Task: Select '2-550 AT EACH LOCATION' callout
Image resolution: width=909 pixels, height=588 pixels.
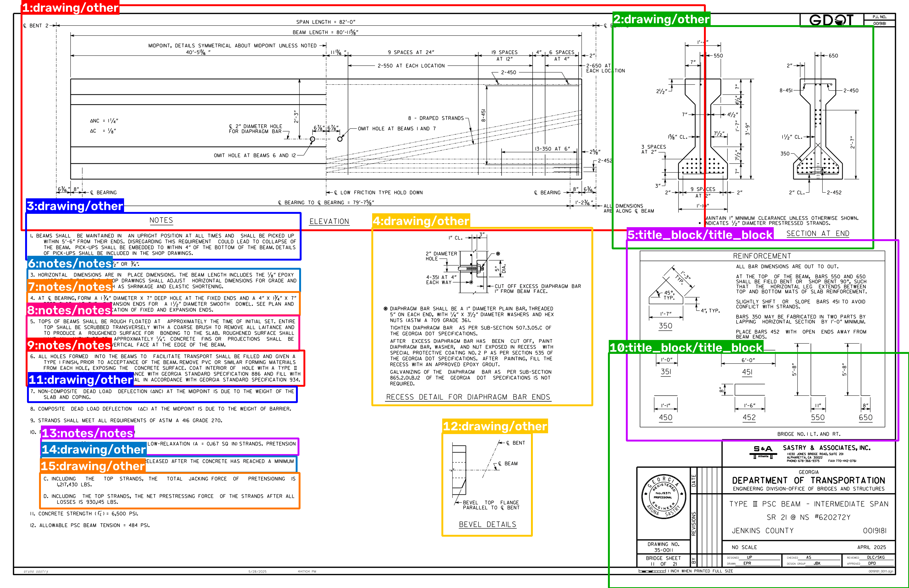Action: click(x=411, y=66)
